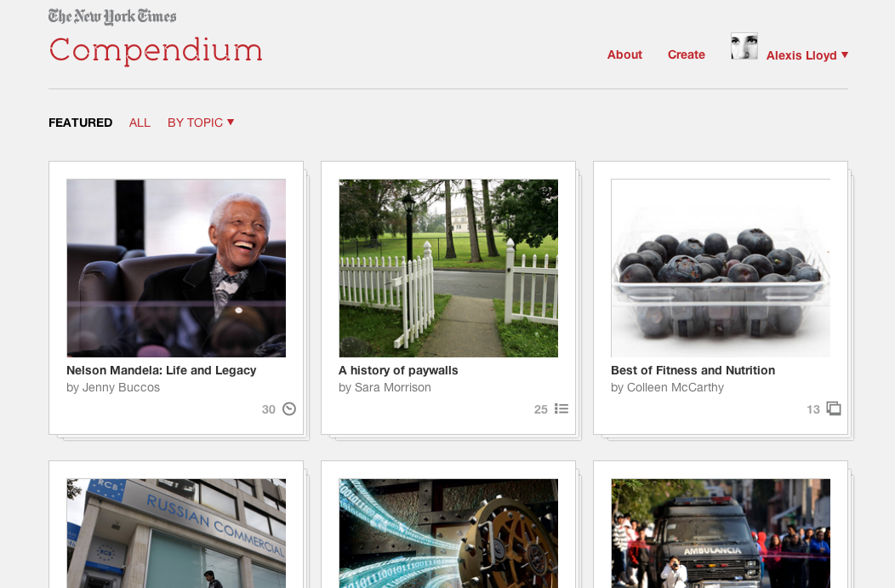Click the blueberries photo thumbnail
Image resolution: width=895 pixels, height=588 pixels.
pos(721,268)
